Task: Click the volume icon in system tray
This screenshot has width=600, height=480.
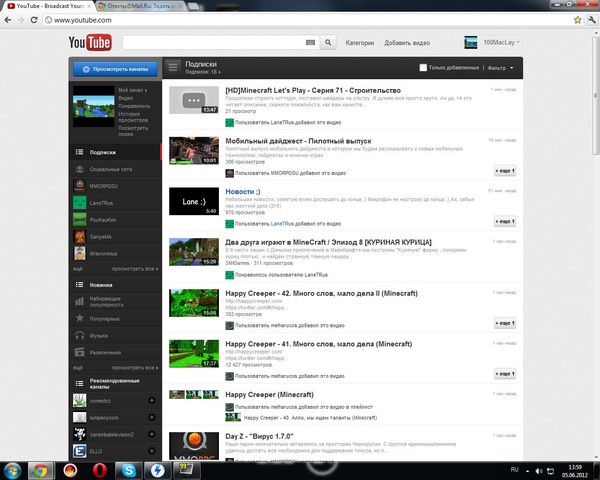Action: (539, 471)
